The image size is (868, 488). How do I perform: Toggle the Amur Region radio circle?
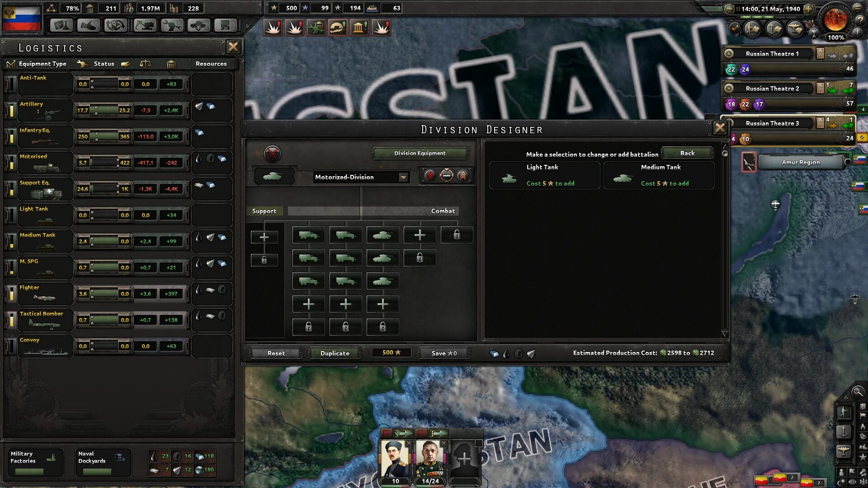848,162
